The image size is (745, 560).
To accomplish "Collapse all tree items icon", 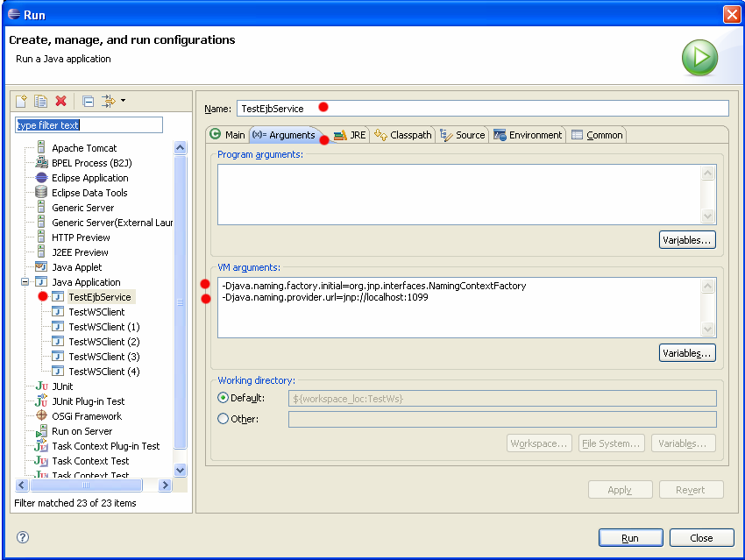I will (88, 101).
